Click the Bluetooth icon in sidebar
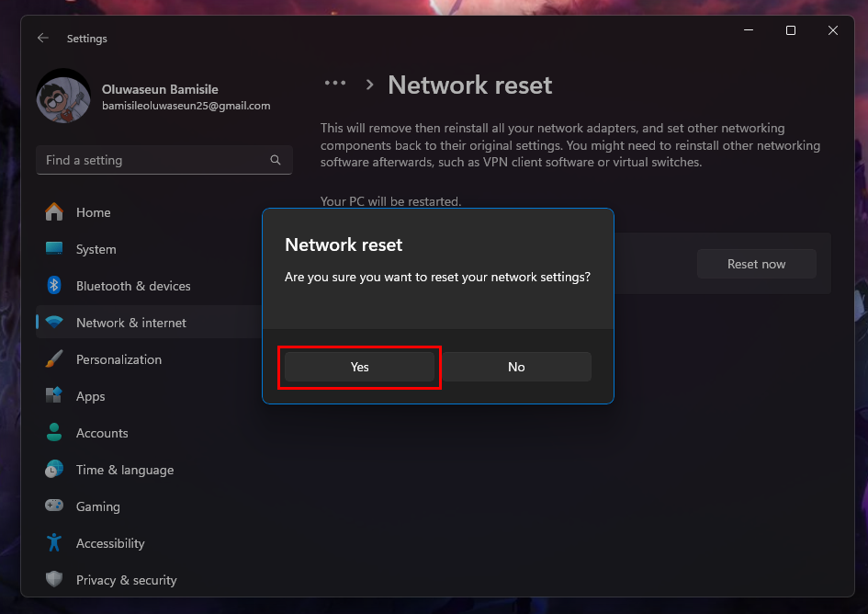Screen dimensions: 868x614 point(54,286)
